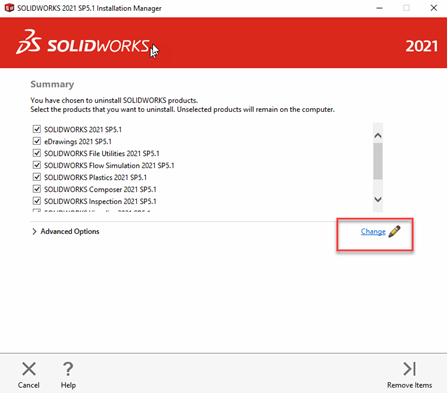Click the Cancel X icon

(29, 369)
